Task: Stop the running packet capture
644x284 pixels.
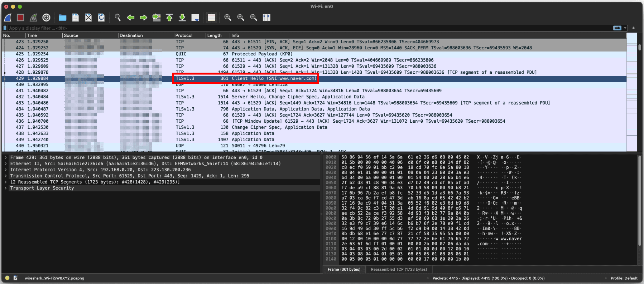Action: click(x=20, y=18)
